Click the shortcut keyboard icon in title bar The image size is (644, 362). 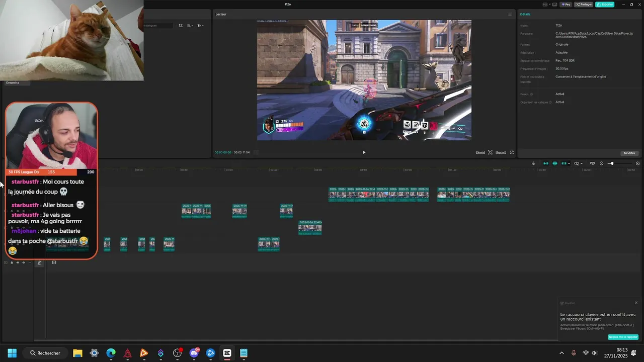click(x=554, y=5)
